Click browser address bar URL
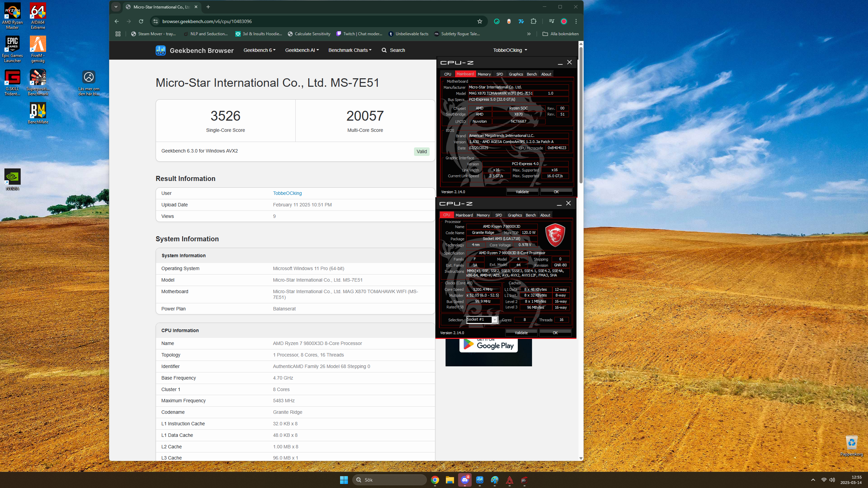Image resolution: width=868 pixels, height=488 pixels. (x=207, y=21)
